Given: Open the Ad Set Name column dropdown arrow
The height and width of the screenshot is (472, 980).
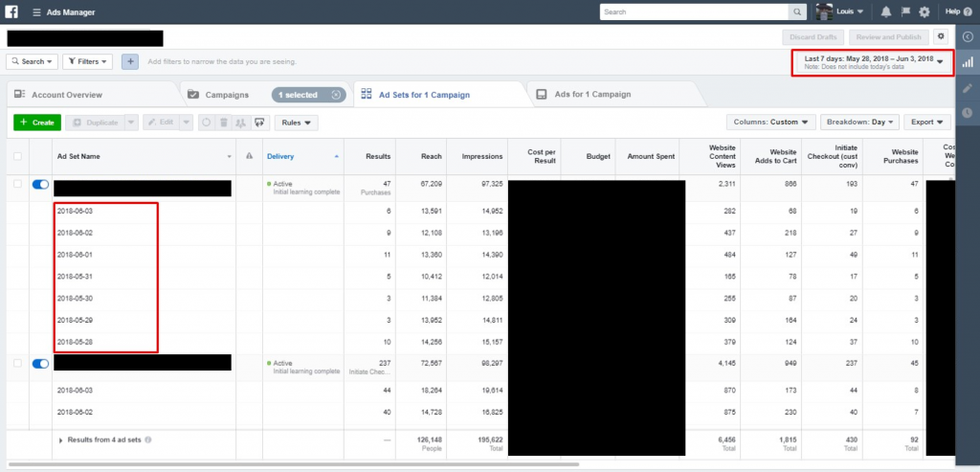Looking at the screenshot, I should tap(230, 157).
